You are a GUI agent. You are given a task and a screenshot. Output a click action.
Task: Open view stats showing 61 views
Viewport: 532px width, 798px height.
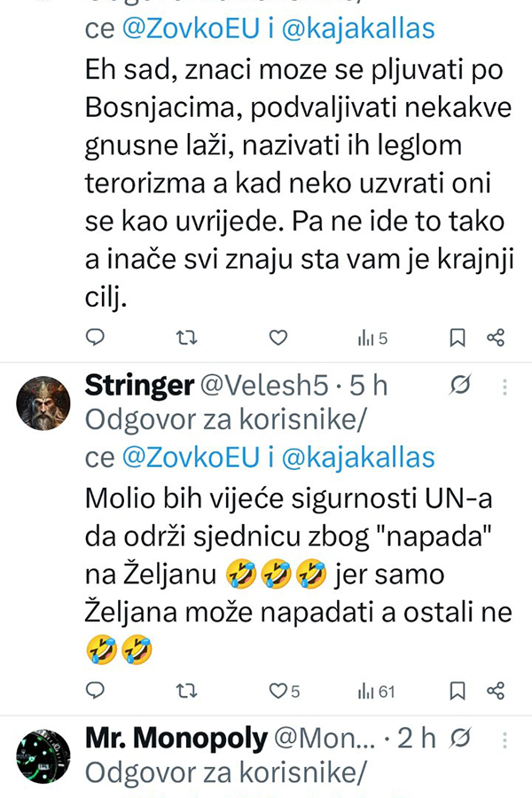376,691
